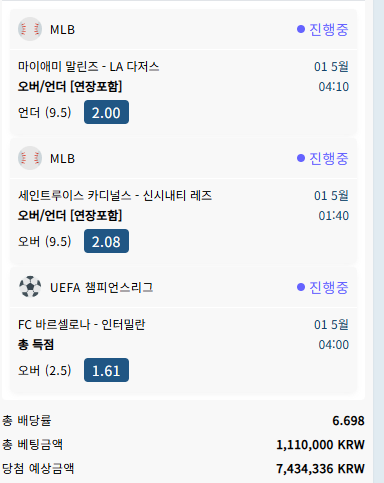The width and height of the screenshot is (384, 483).
Task: Click the 당첨 예상금액 7,434,336 KRW amount
Action: point(320,469)
